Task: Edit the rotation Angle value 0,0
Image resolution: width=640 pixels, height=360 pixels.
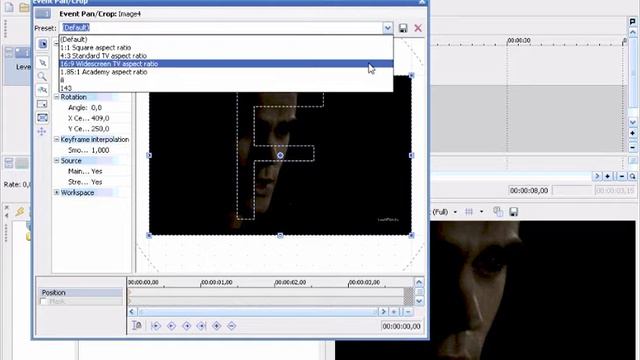Action: coord(96,108)
